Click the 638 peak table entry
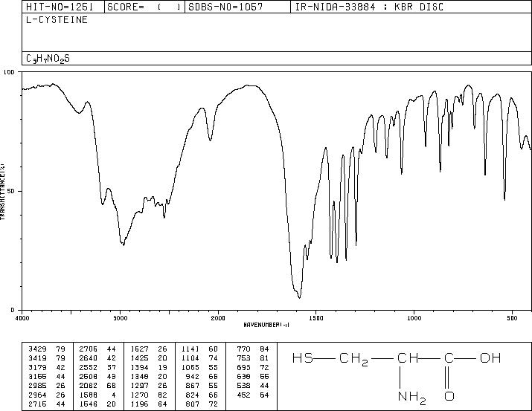This screenshot has width=532, height=411. coord(243,376)
